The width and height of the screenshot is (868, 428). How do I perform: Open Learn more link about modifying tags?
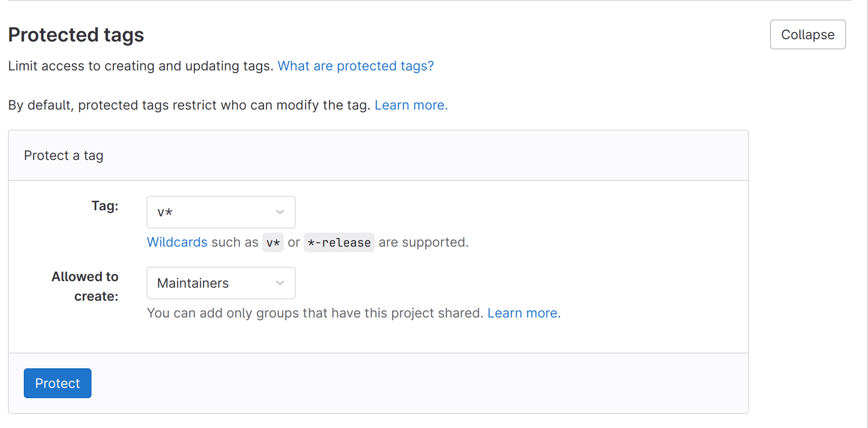click(411, 105)
